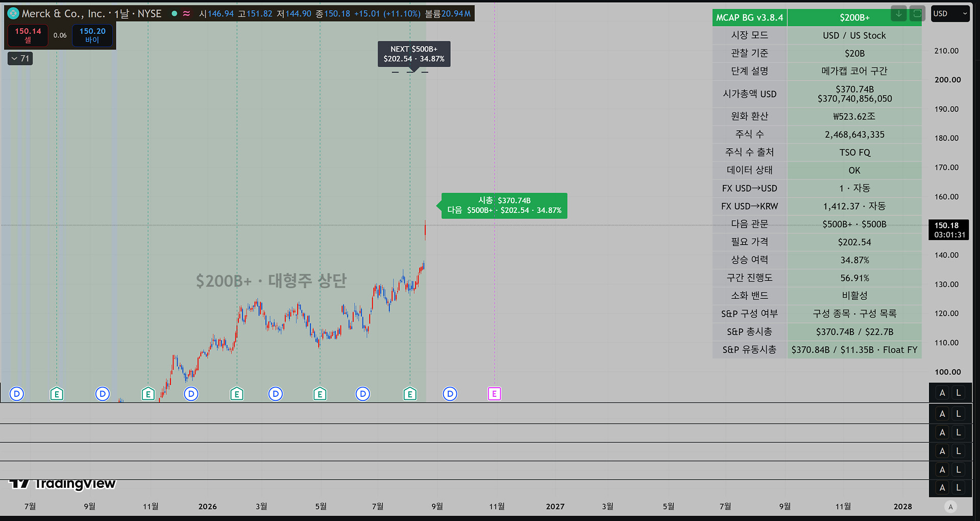
Task: Click the 메가캡 코어 구간 table cell
Action: pos(854,71)
